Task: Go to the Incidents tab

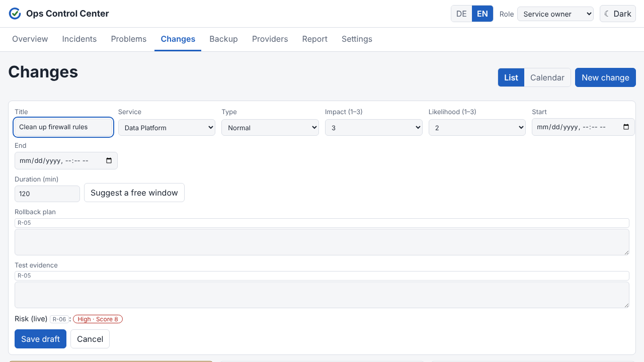Action: coord(79,39)
